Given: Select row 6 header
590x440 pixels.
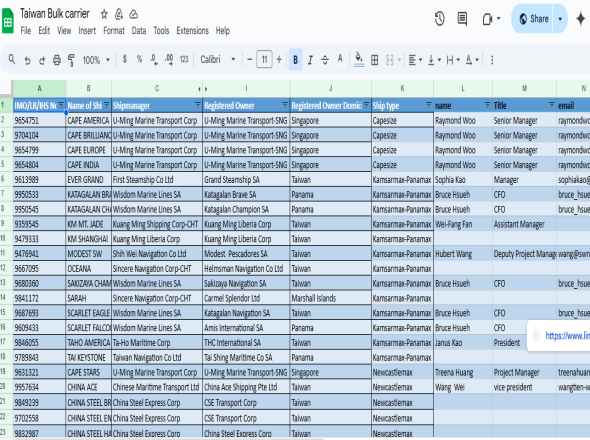Looking at the screenshot, I should click(x=3, y=179).
